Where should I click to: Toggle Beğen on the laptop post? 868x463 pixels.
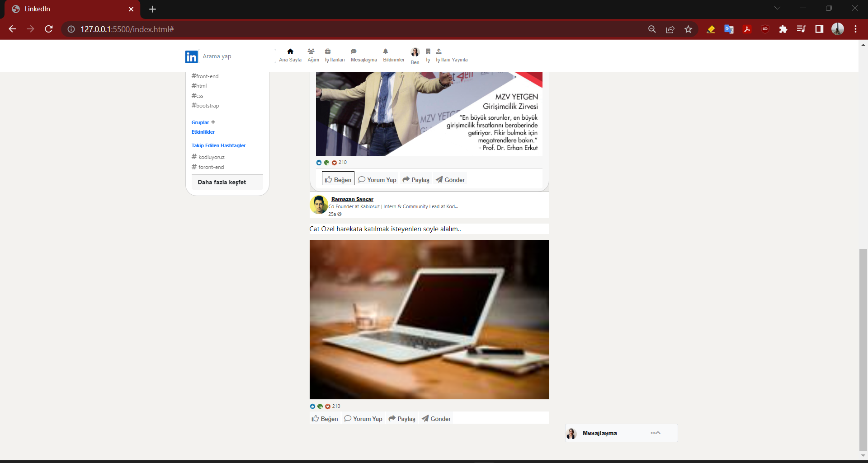tap(324, 418)
